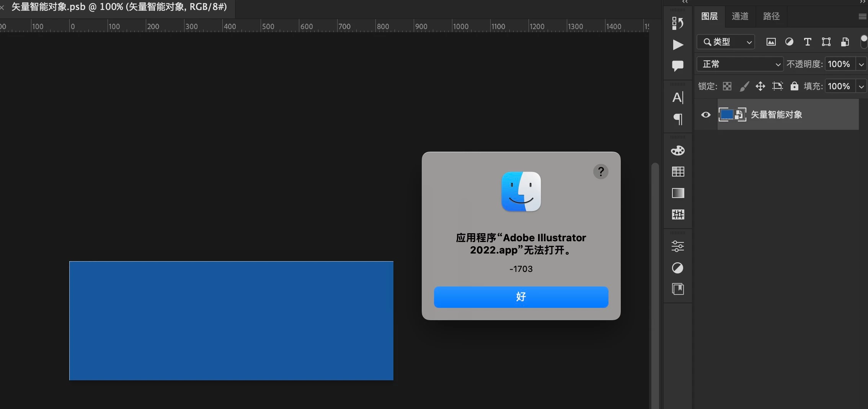The height and width of the screenshot is (409, 868).
Task: Open the Layers panel flyout menu
Action: [862, 16]
